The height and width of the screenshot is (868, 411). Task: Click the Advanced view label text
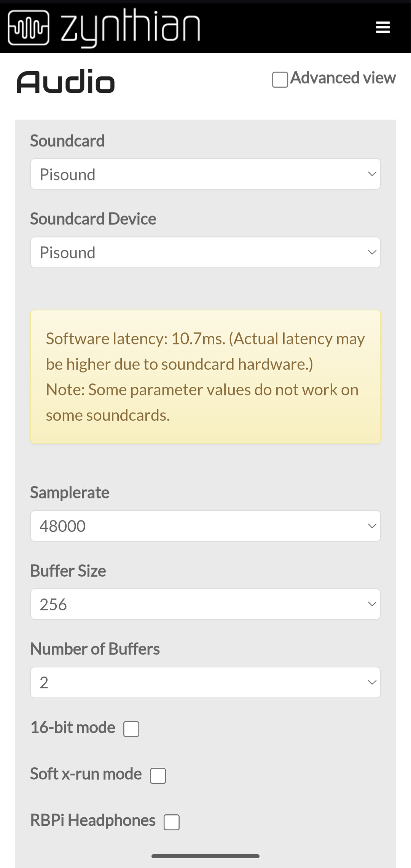click(343, 78)
